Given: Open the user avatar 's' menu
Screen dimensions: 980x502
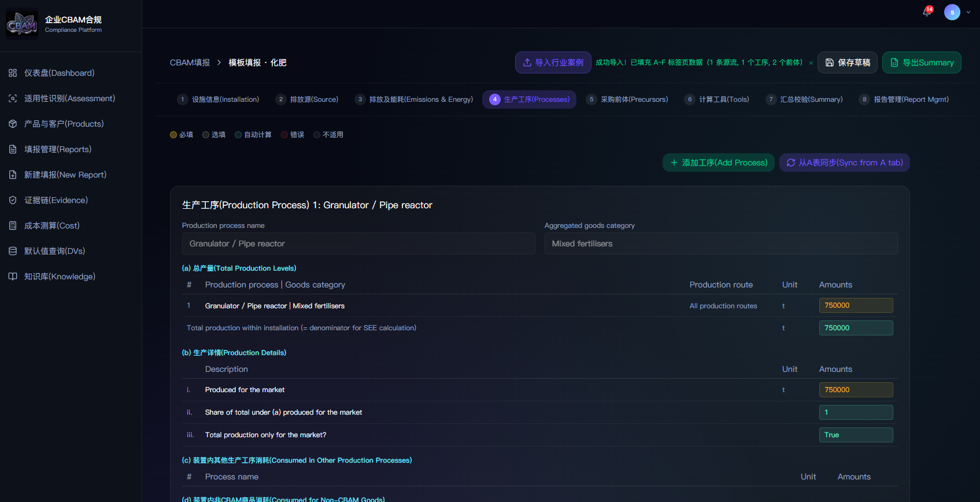Looking at the screenshot, I should click(x=952, y=12).
